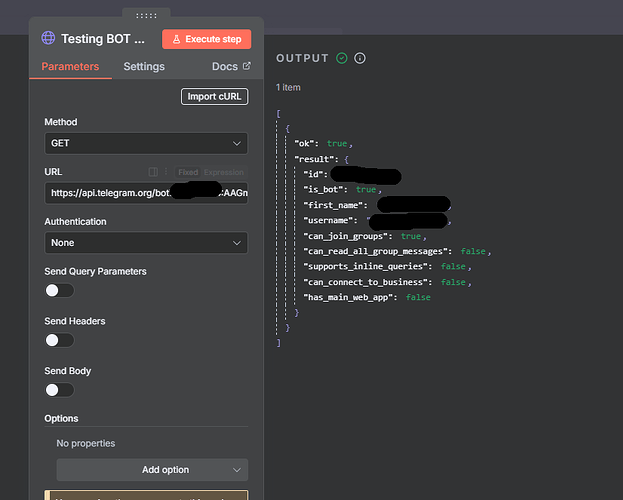Click the flask icon in Execute step
The image size is (623, 500).
[x=176, y=39]
